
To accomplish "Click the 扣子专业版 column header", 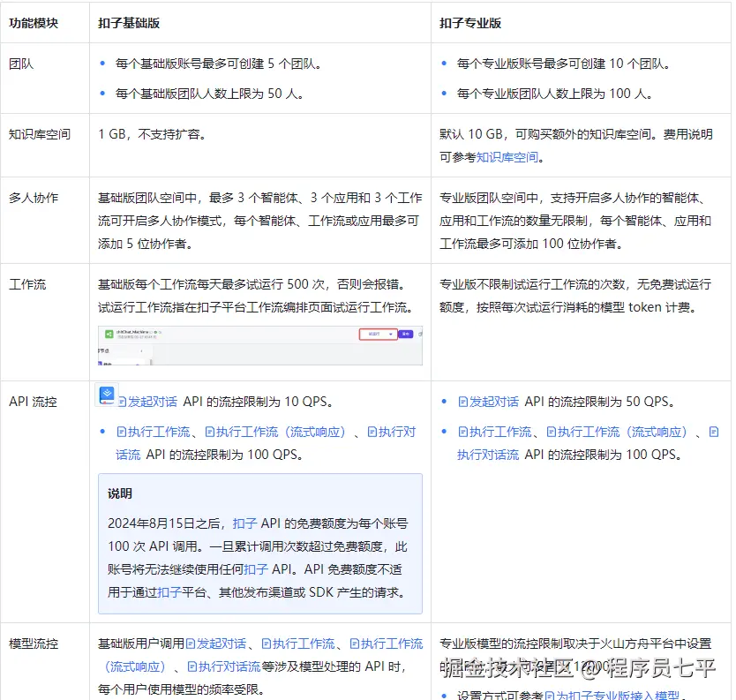I will click(x=470, y=23).
